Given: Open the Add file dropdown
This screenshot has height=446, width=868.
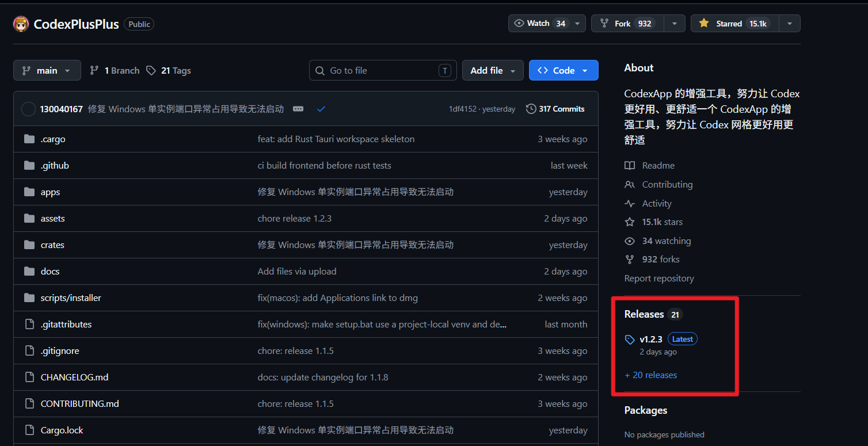Looking at the screenshot, I should [x=493, y=71].
